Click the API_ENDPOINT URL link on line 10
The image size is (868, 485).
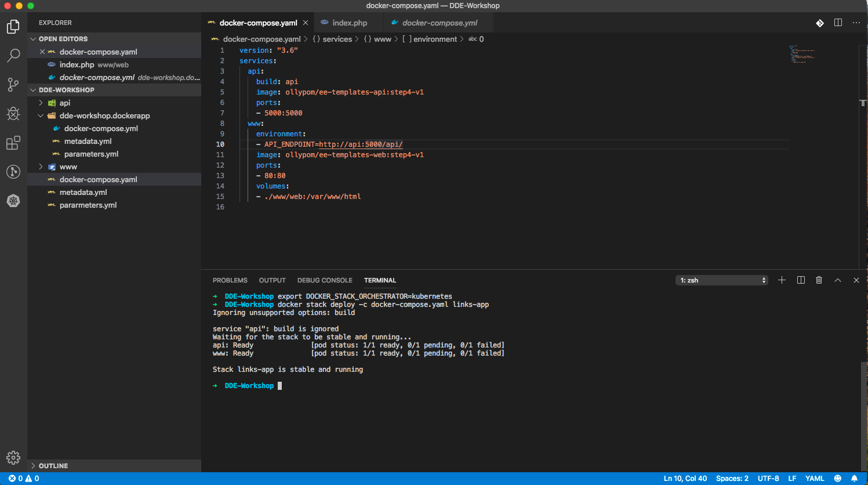coord(361,144)
